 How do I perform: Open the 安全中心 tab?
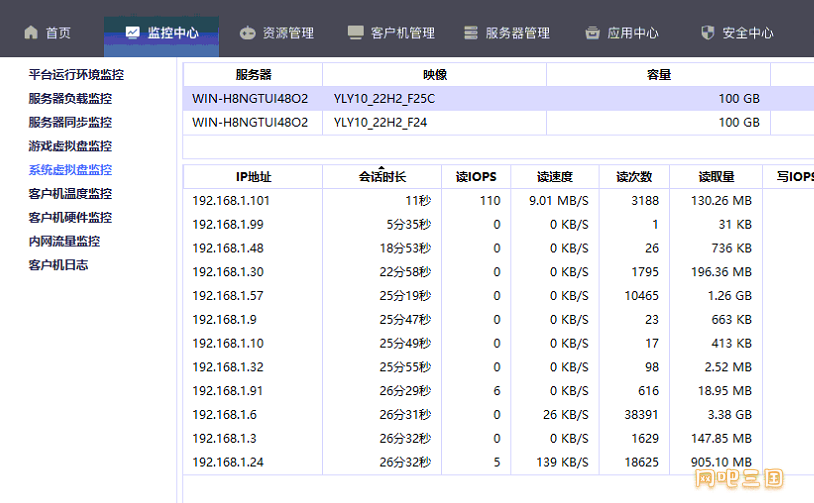point(737,33)
